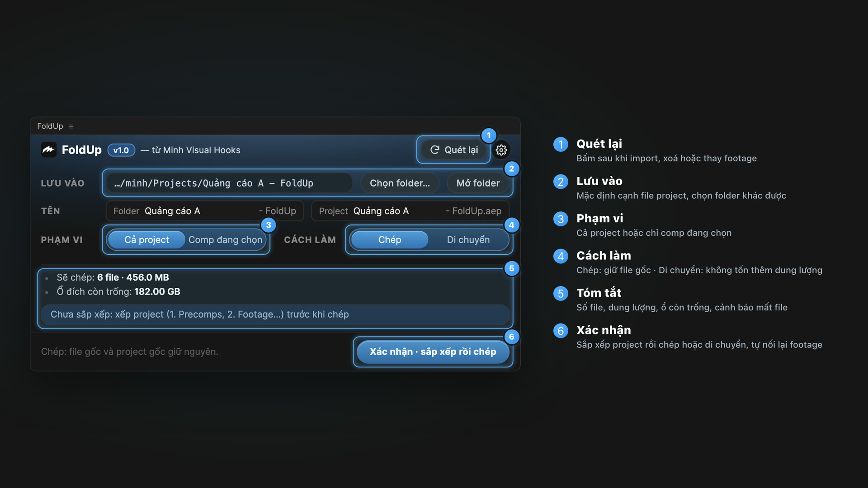
Task: Choose the Di chuyển move method
Action: point(468,239)
